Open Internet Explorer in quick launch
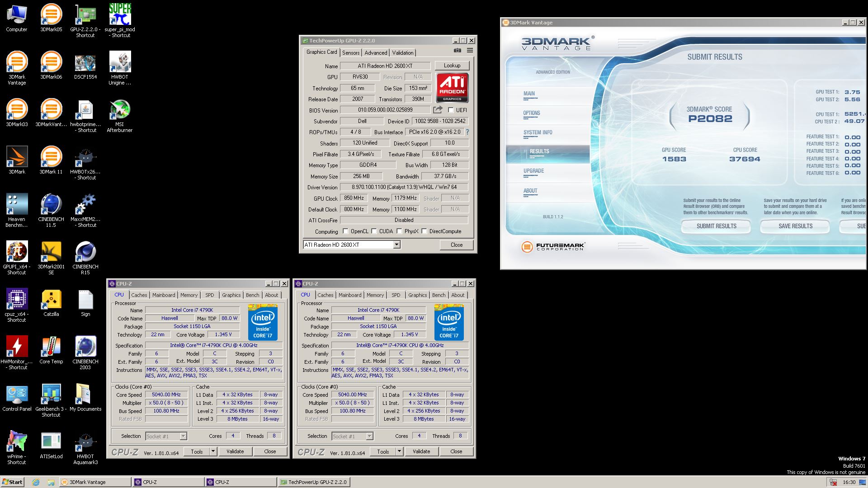This screenshot has height=488, width=868. point(36,482)
